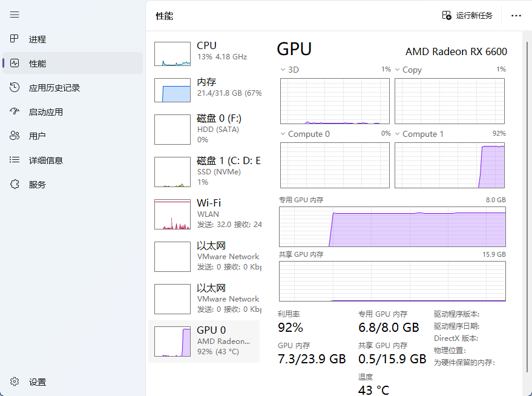The width and height of the screenshot is (532, 396).
Task: Open 应用历史记录 (App history) icon
Action: click(15, 88)
